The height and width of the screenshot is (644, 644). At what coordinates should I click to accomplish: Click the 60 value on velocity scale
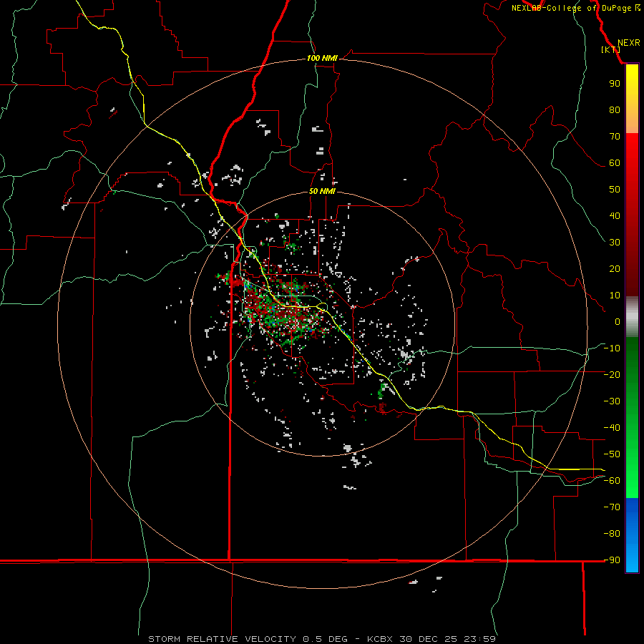click(x=615, y=162)
